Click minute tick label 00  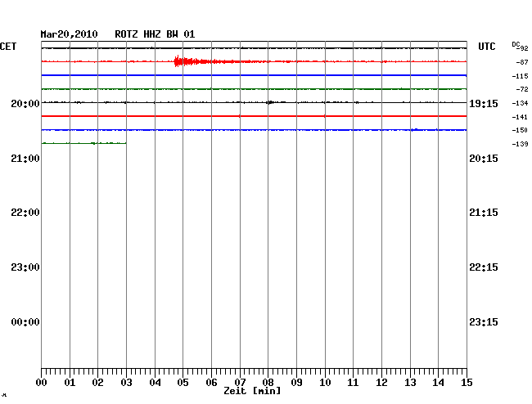coord(42,383)
